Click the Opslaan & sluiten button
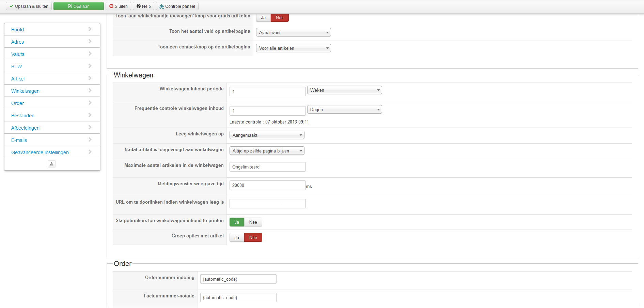The image size is (644, 308). (x=29, y=6)
